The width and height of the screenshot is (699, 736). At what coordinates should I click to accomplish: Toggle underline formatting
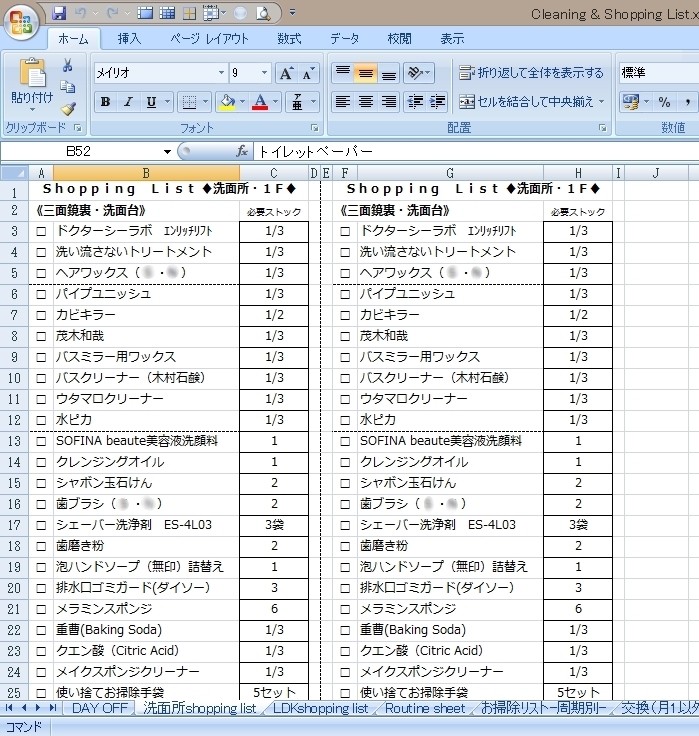pos(151,102)
